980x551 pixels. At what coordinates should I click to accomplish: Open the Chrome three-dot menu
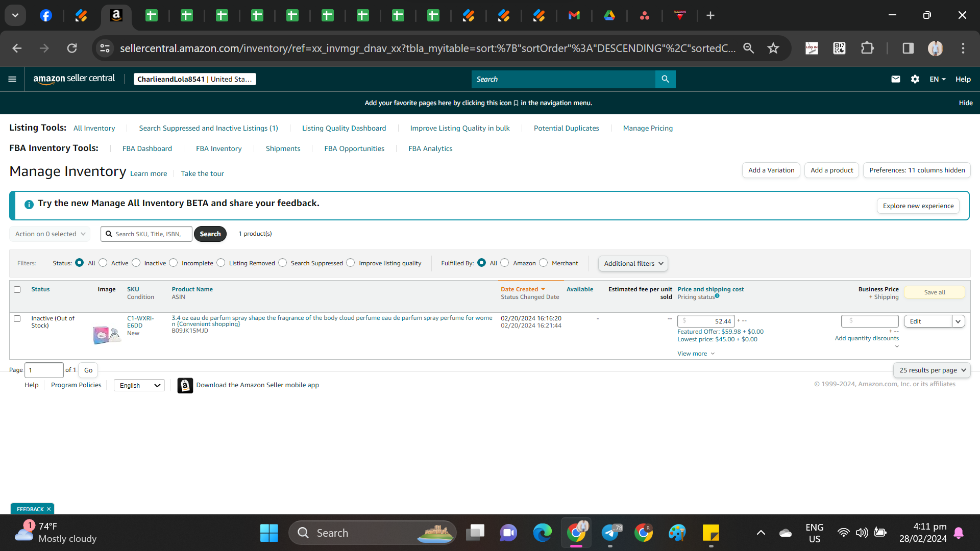pyautogui.click(x=963, y=48)
